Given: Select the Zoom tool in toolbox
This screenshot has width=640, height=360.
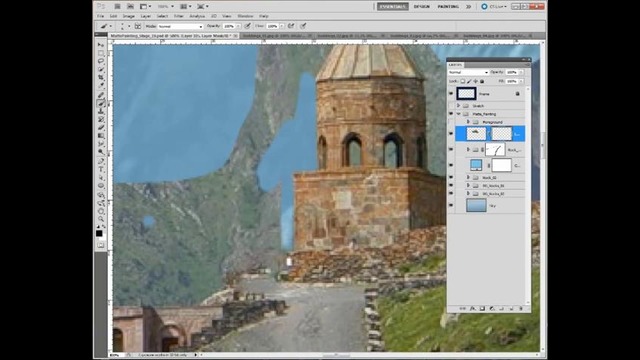Looking at the screenshot, I should (101, 220).
